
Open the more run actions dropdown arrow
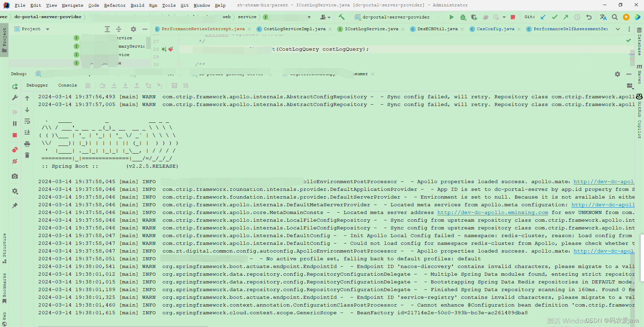[504, 17]
